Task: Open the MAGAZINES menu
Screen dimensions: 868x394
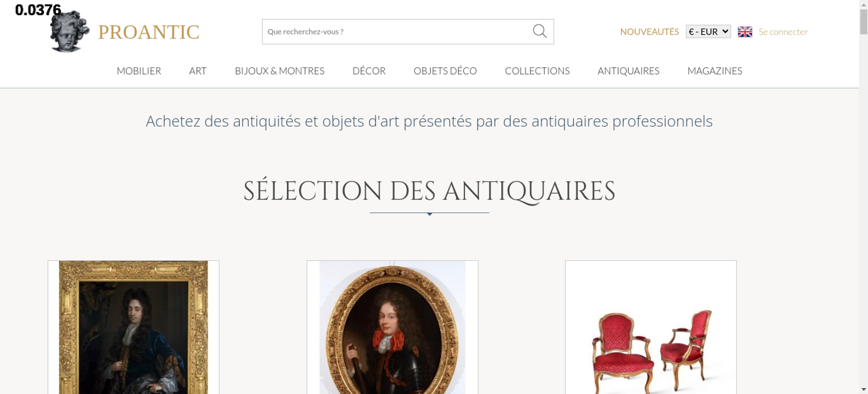Action: pyautogui.click(x=715, y=71)
